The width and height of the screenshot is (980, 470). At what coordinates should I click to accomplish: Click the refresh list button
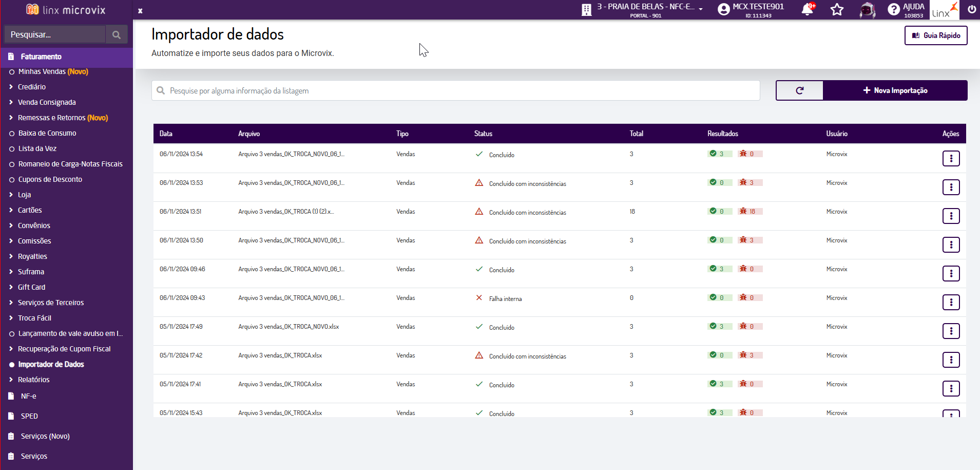(x=799, y=90)
